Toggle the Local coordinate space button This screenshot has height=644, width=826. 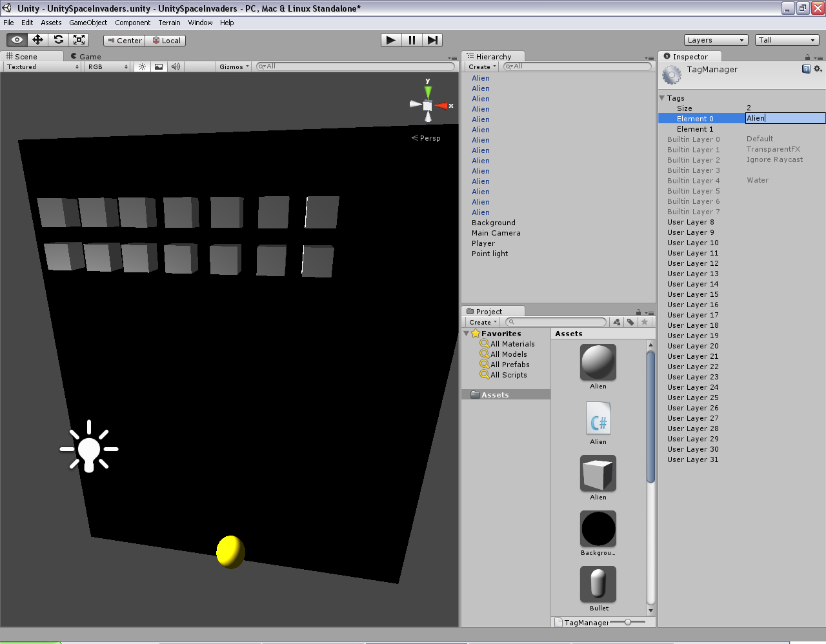165,40
